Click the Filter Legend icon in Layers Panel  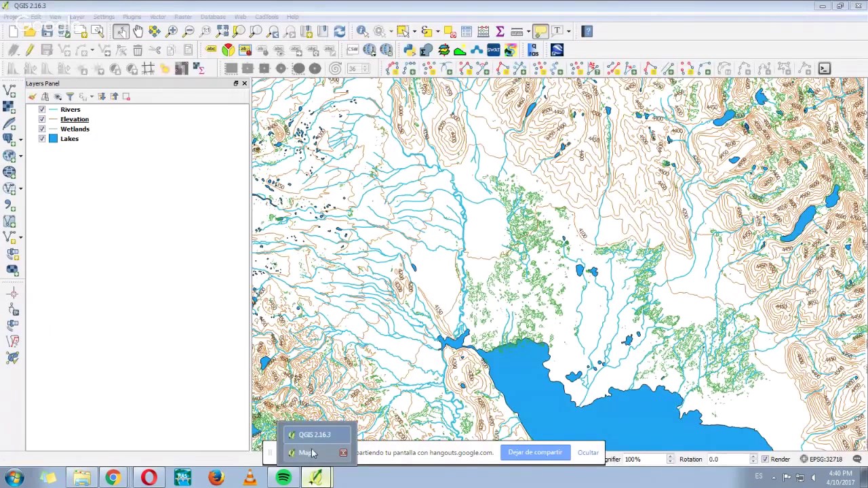pos(70,97)
